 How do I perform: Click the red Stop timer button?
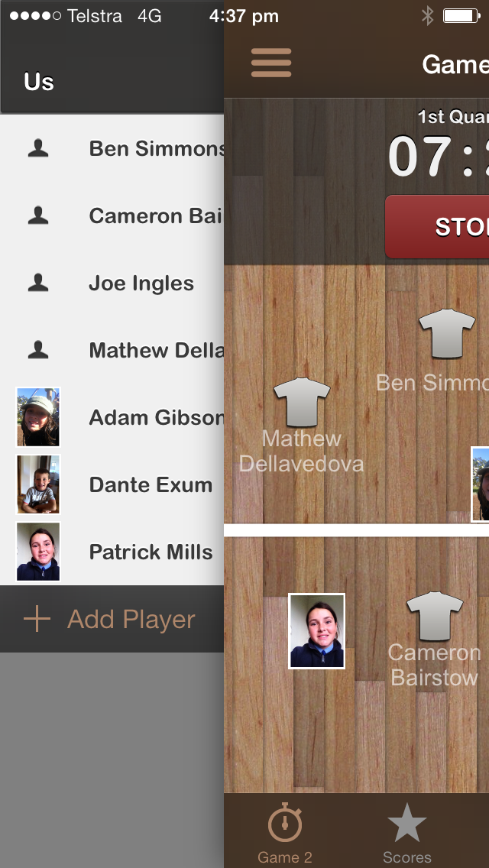click(x=437, y=226)
